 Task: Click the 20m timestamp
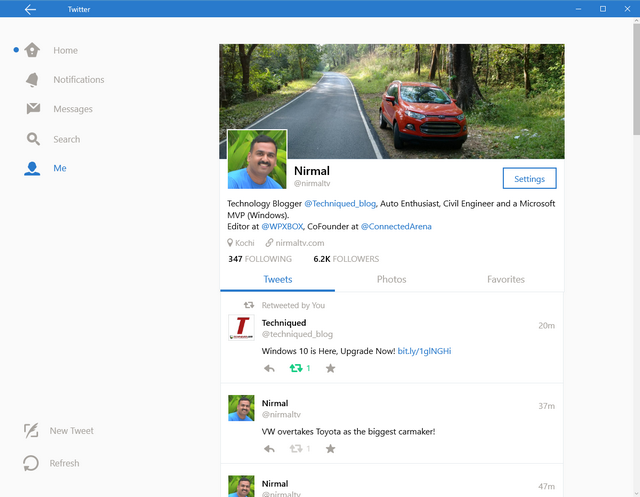(x=546, y=326)
